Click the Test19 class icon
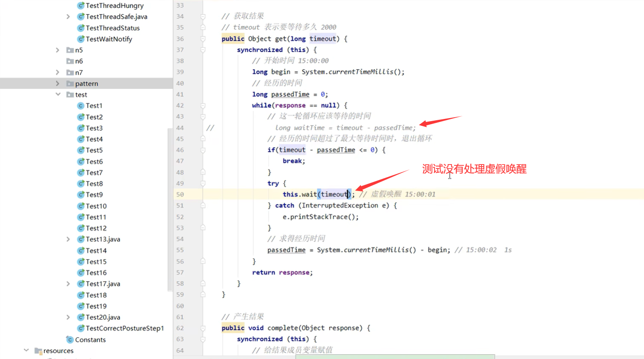 tap(81, 306)
